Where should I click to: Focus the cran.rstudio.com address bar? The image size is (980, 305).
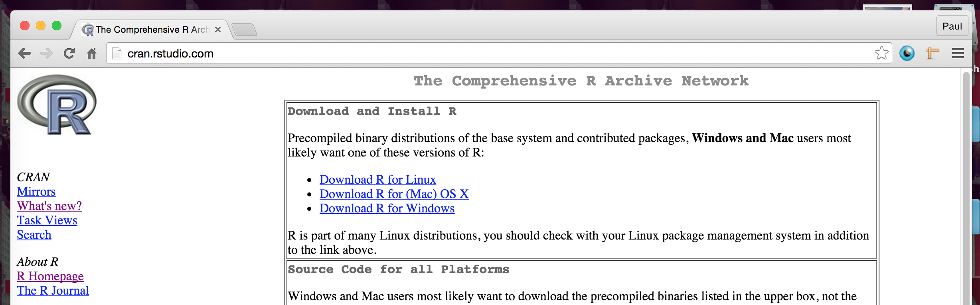pos(479,53)
